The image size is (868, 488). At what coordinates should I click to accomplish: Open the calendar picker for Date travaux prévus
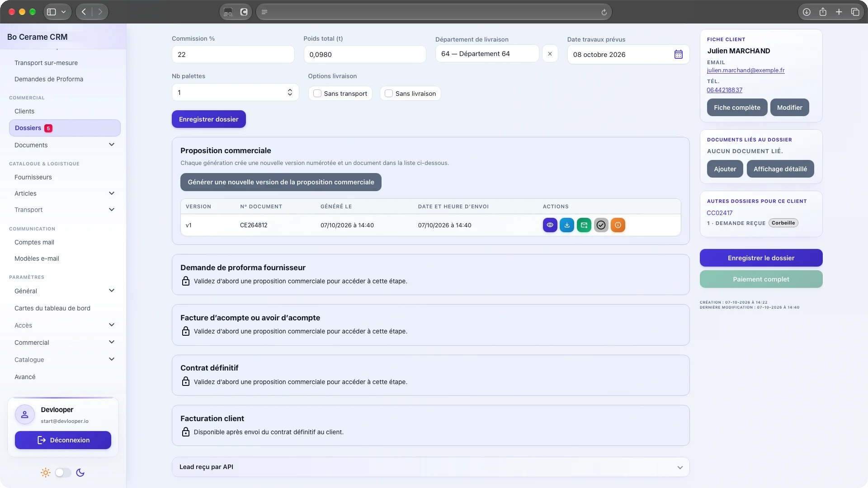678,54
